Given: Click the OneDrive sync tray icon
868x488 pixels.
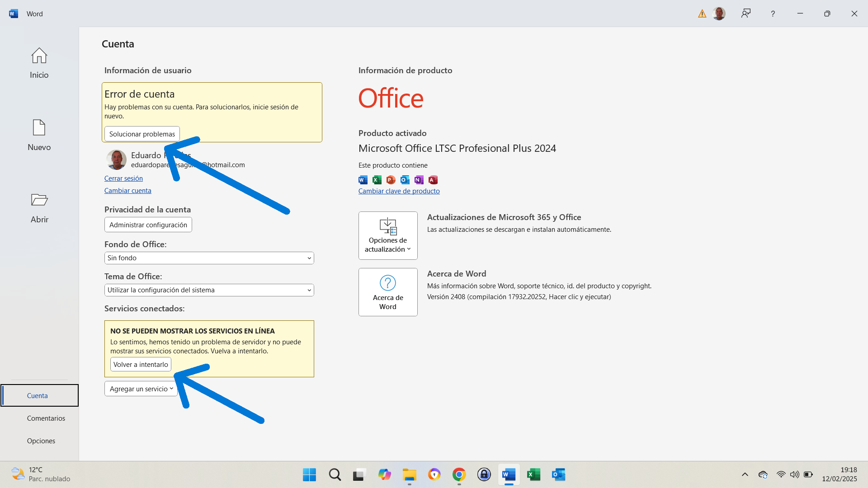Looking at the screenshot, I should [x=763, y=474].
